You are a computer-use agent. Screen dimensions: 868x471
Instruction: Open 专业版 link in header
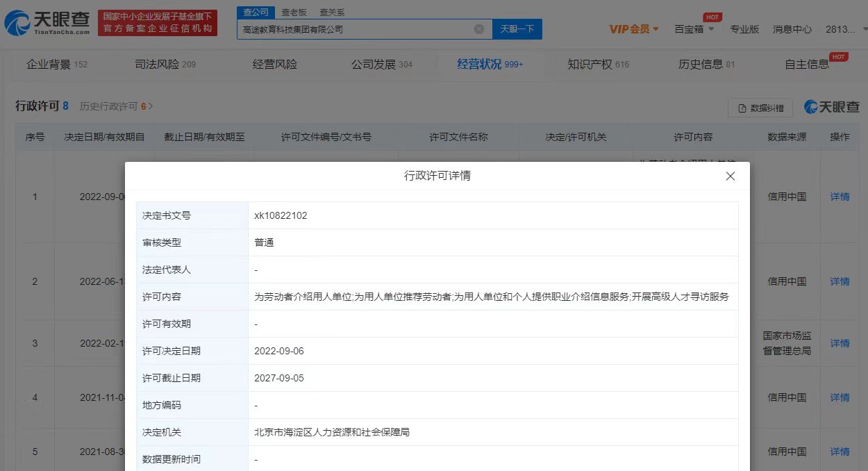tap(744, 29)
